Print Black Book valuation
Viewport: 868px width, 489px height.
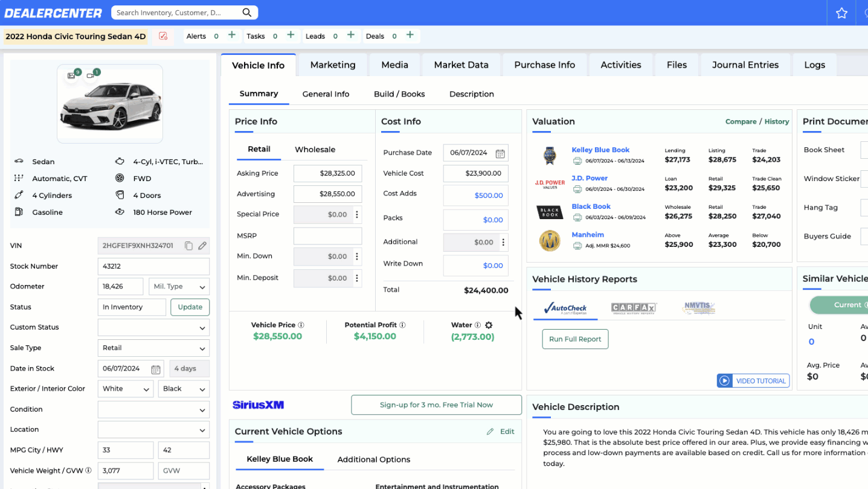[x=577, y=217]
